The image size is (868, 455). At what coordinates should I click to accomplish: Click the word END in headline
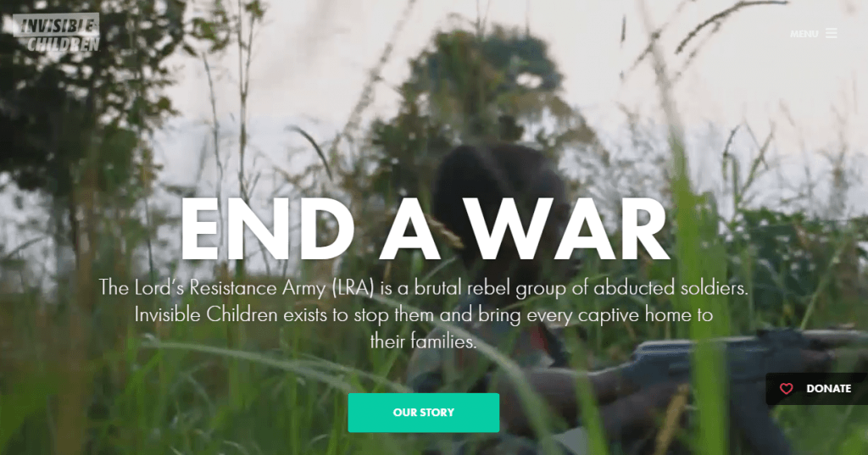pyautogui.click(x=267, y=229)
